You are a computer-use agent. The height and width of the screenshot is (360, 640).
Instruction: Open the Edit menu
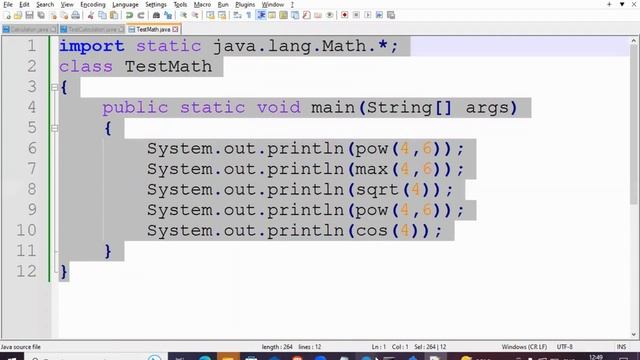pos(24,4)
